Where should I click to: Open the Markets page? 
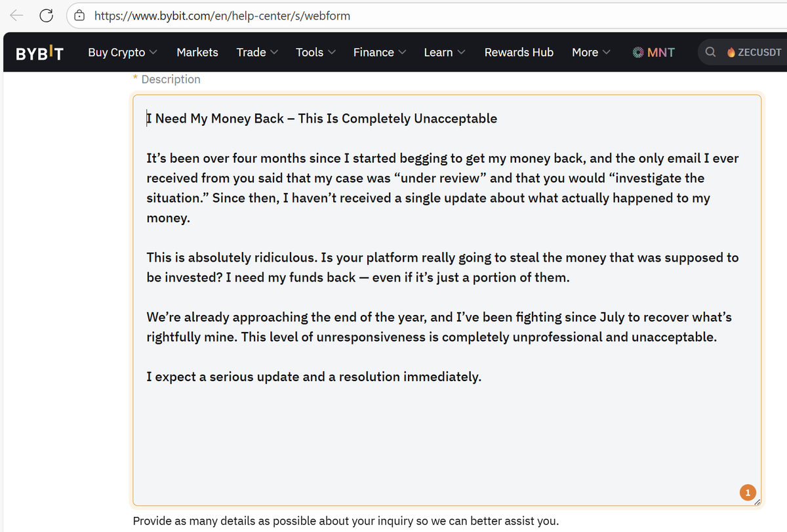point(197,52)
